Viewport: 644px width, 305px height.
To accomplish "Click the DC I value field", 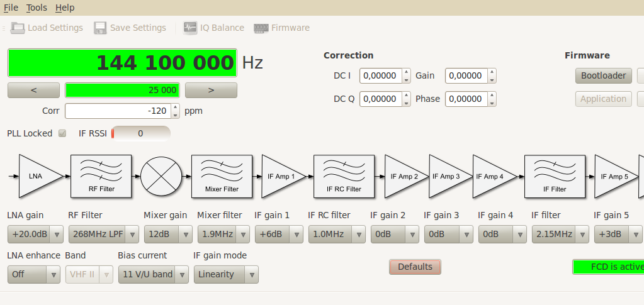I will (x=381, y=75).
